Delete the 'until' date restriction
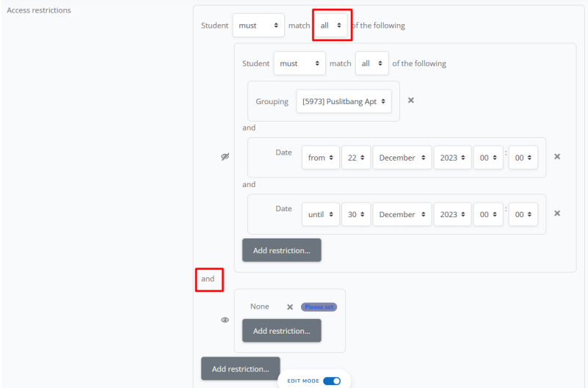 pos(557,213)
